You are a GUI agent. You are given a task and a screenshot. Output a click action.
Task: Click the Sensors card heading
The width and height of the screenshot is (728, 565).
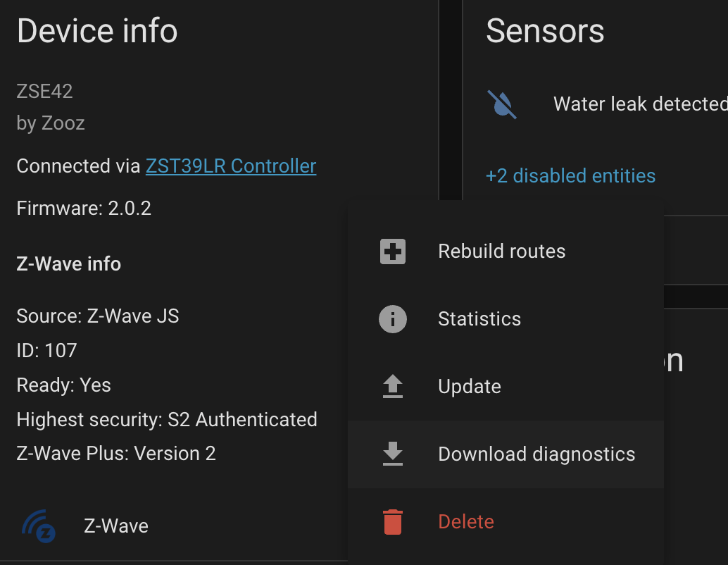tap(545, 31)
